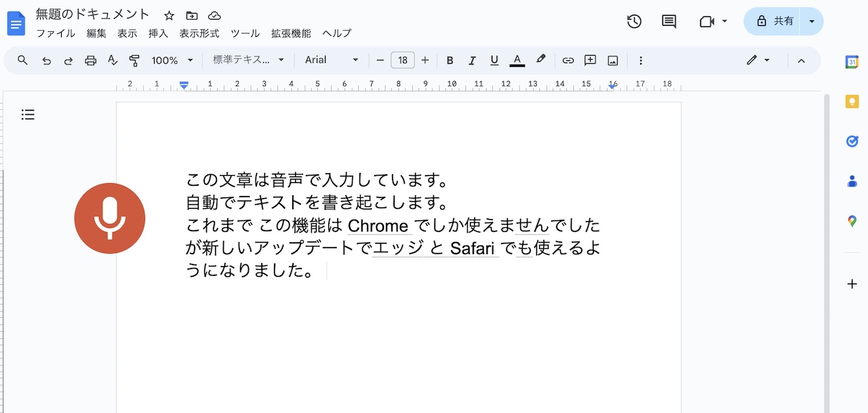Open the highlight color picker

coord(540,60)
